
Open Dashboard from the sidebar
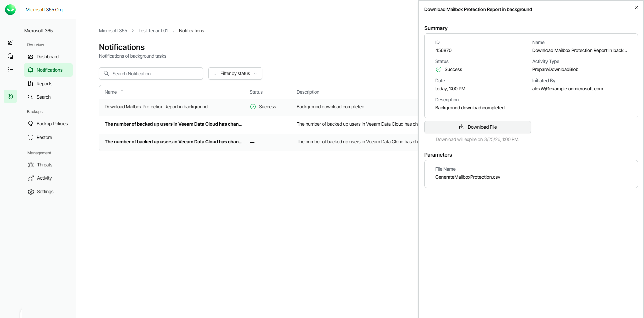point(47,57)
